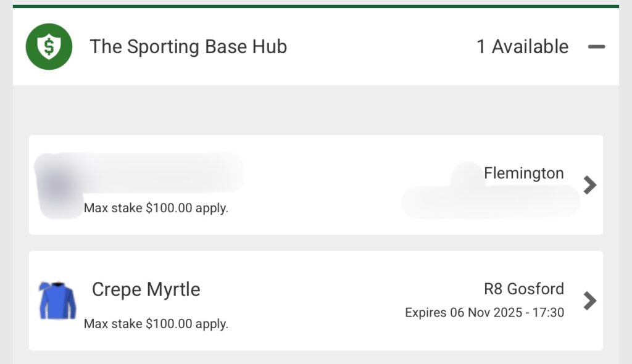The image size is (632, 364).
Task: Open Flemington offer via chevron arrow
Action: (590, 184)
